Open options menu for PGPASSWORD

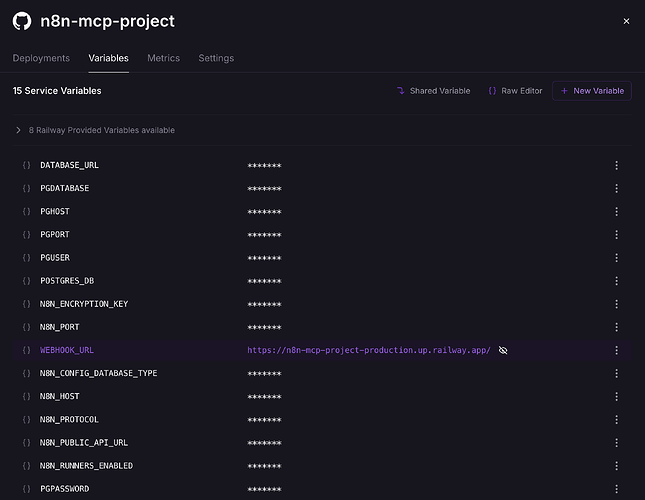[x=616, y=489]
